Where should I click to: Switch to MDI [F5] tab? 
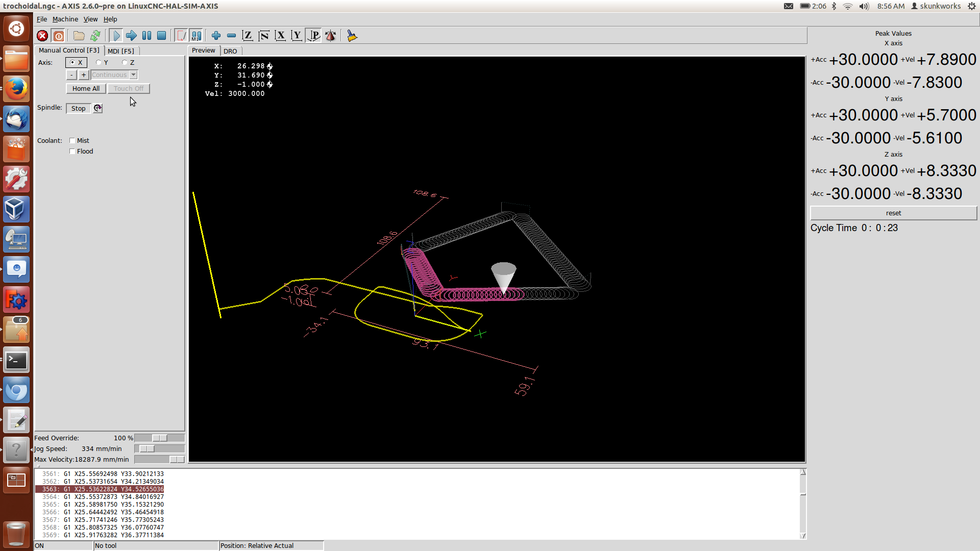tap(121, 51)
